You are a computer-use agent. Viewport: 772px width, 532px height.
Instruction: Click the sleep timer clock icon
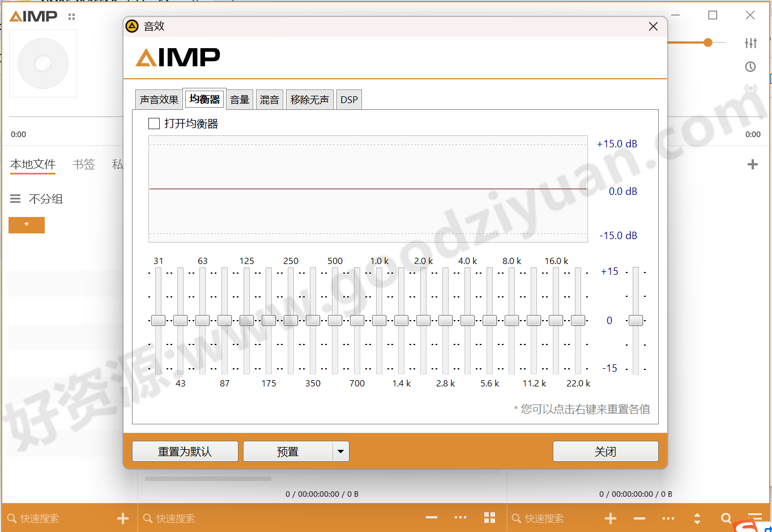coord(750,66)
